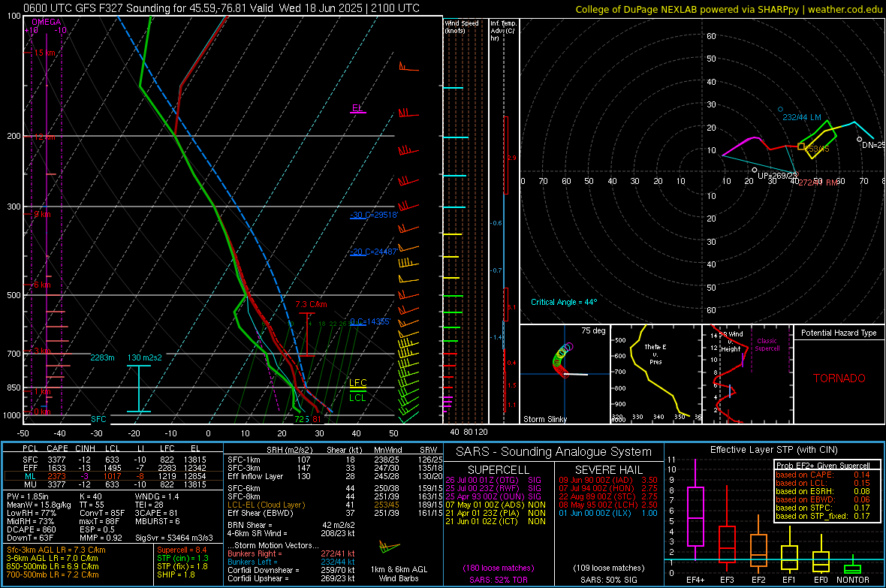
Task: Click the 2283m inflow height value
Action: pos(102,357)
